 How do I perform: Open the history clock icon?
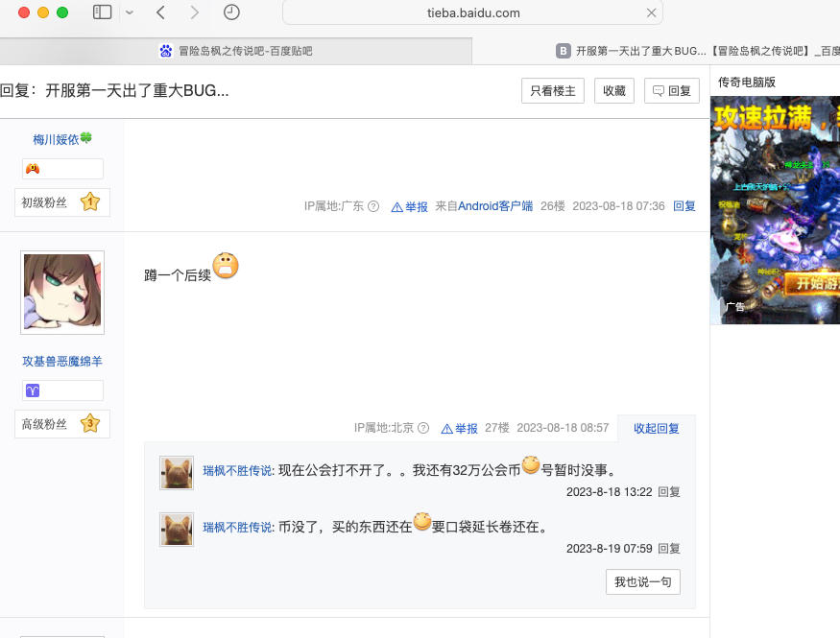coord(231,12)
